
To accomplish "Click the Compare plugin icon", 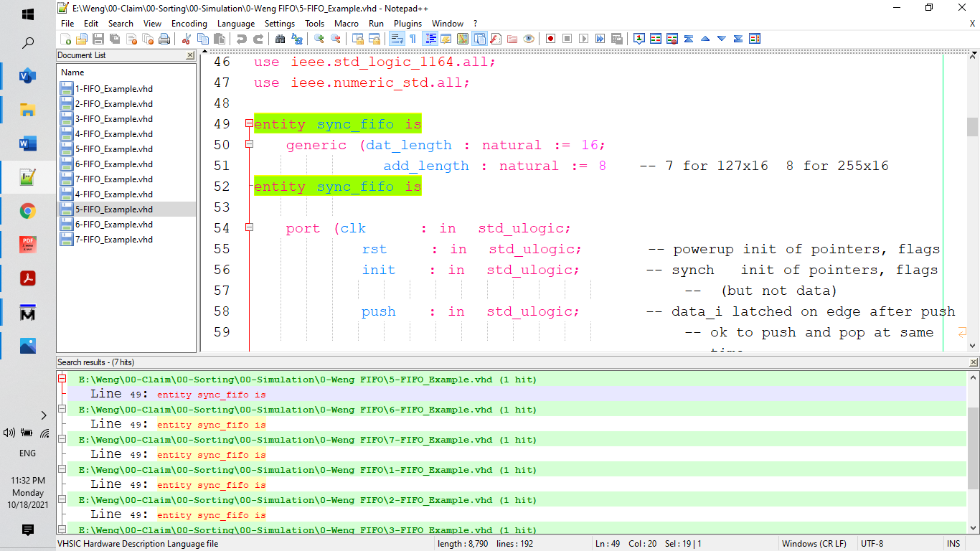I will click(655, 39).
